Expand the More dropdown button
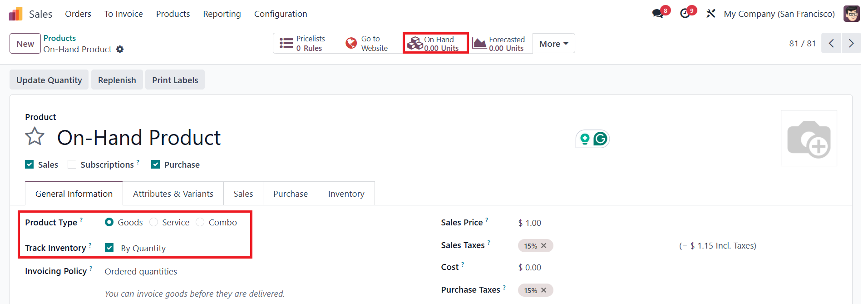 553,44
